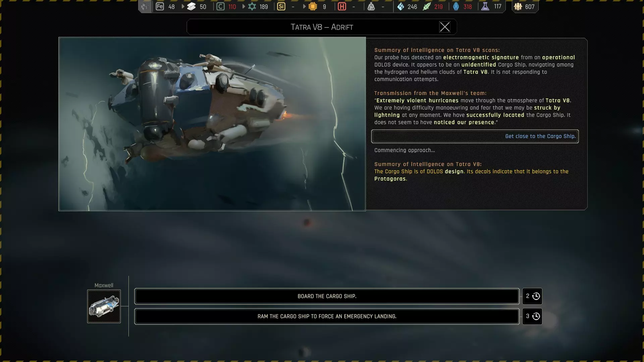
Task: Click the carbon (C) resource icon
Action: (220, 7)
